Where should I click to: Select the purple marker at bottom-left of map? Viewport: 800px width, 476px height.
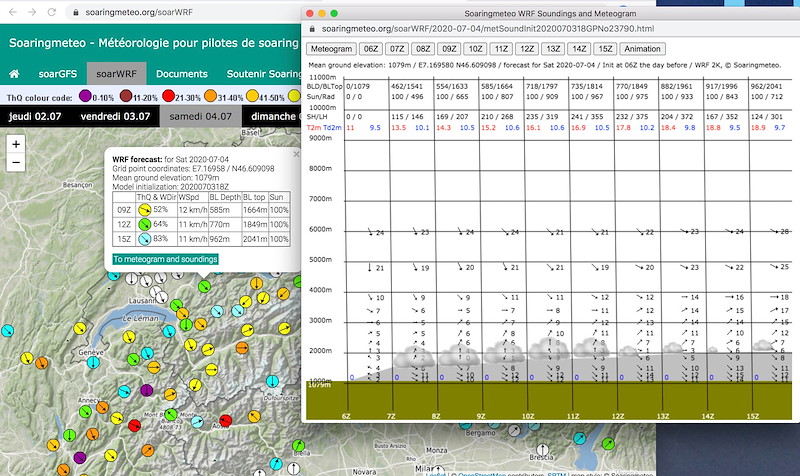[80, 457]
